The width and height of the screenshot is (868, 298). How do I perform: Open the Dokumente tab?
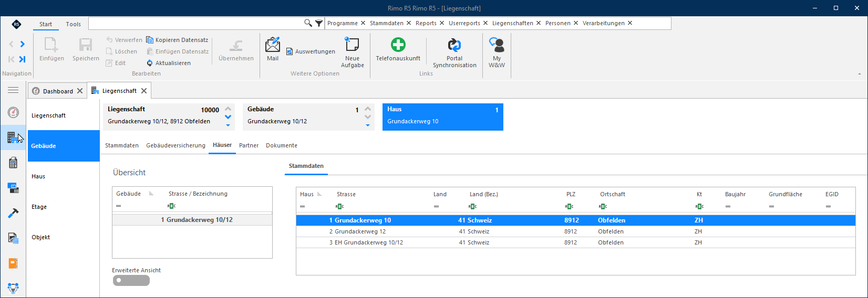pyautogui.click(x=282, y=145)
